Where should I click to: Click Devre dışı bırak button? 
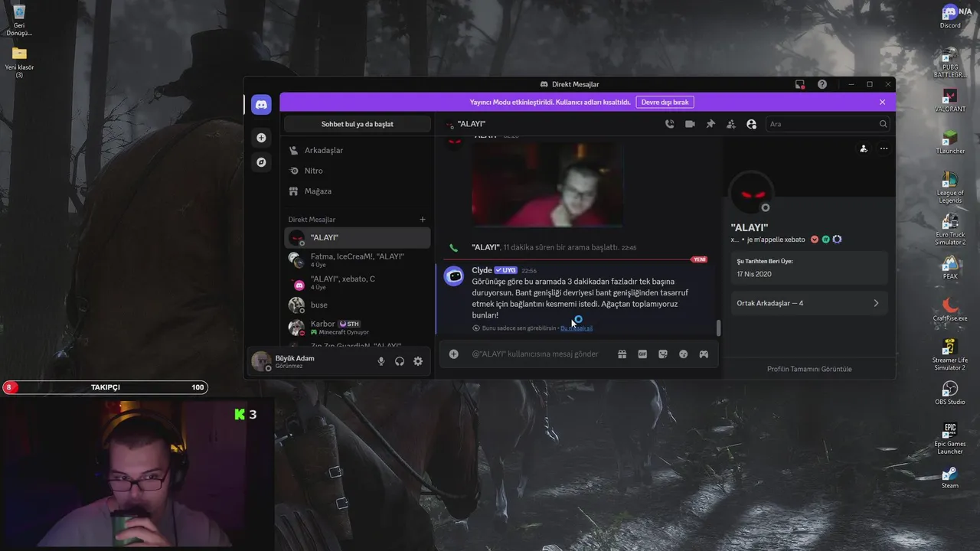[x=665, y=102]
